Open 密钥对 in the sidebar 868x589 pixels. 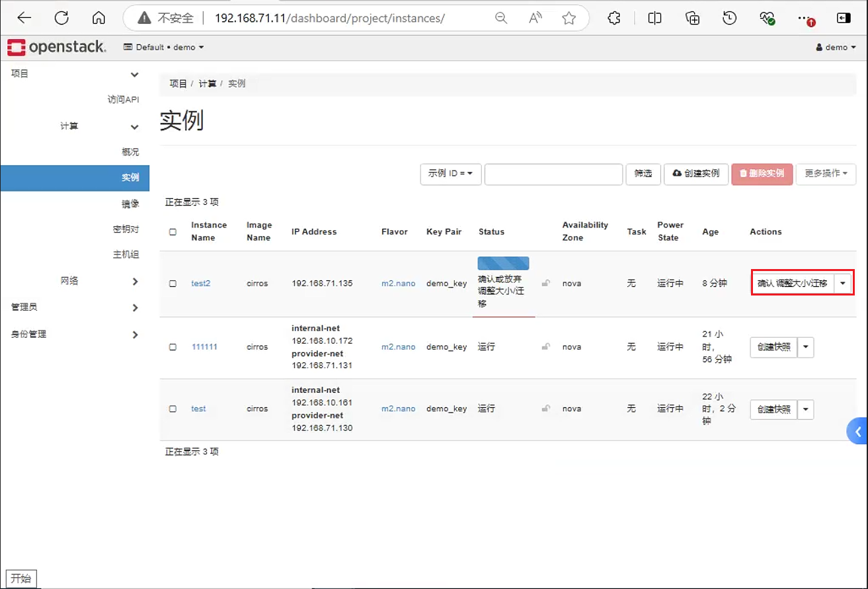[x=126, y=229]
